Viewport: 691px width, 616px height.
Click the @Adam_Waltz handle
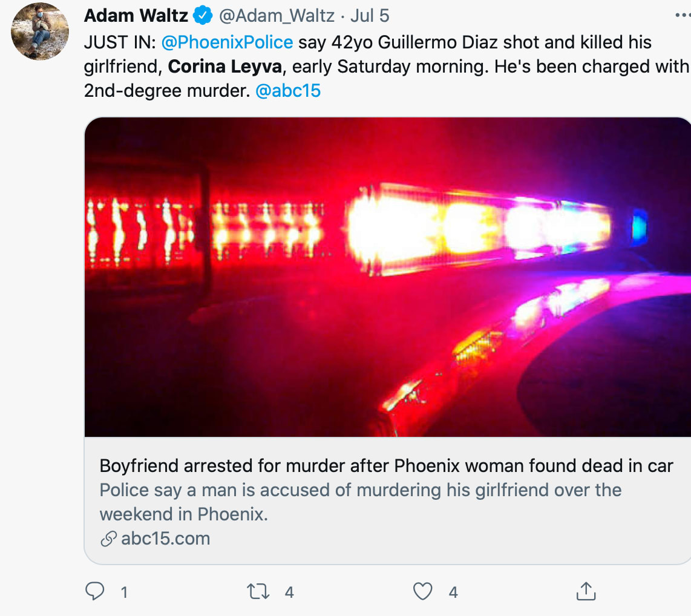(x=277, y=16)
